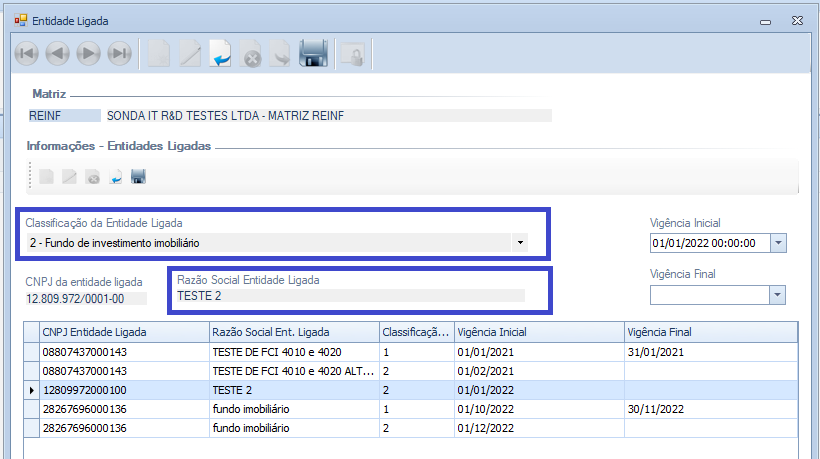Click the undo/cancel icon in main toolbar
This screenshot has width=820, height=459.
click(221, 54)
